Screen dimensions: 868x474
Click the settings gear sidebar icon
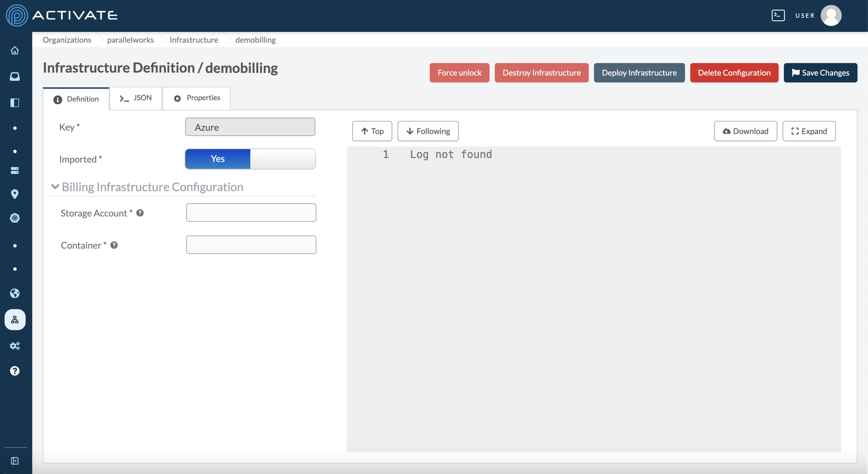click(16, 346)
